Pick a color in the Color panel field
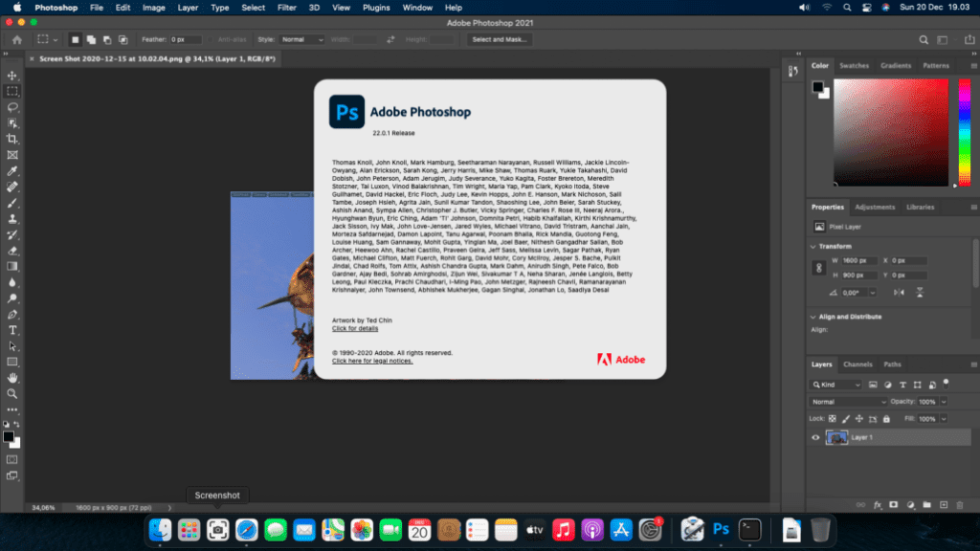Image resolution: width=980 pixels, height=551 pixels. pos(891,132)
